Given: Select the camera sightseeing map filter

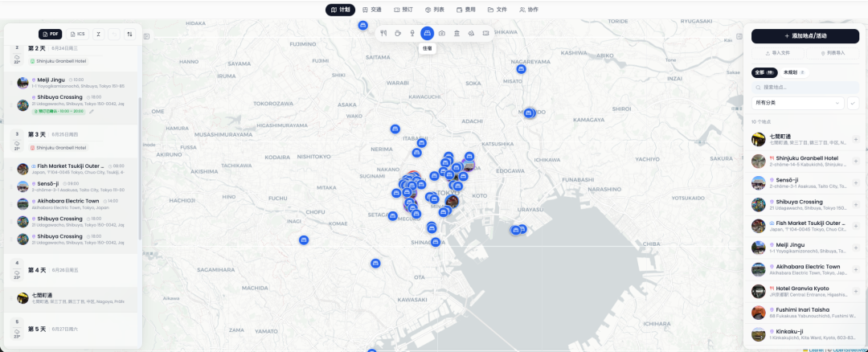Looking at the screenshot, I should pyautogui.click(x=442, y=33).
